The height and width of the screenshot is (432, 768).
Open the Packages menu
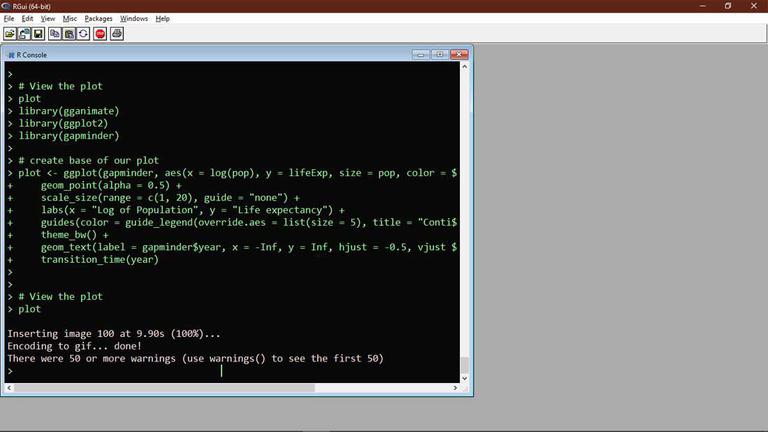(98, 19)
